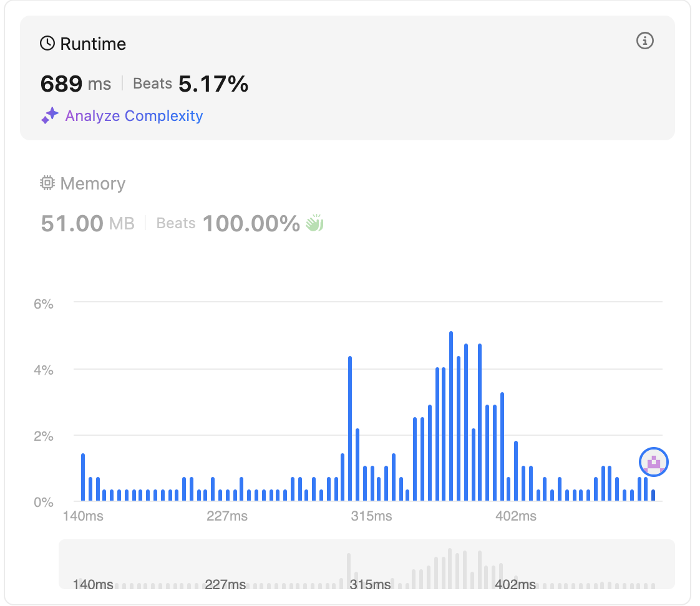Select the Runtime heading
Image resolution: width=700 pixels, height=606 pixels.
92,44
